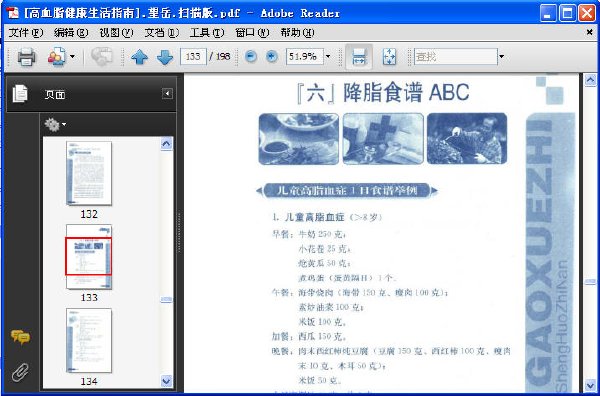This screenshot has width=600, height=396.
Task: Select page 134 thumbnail
Action: (x=89, y=341)
